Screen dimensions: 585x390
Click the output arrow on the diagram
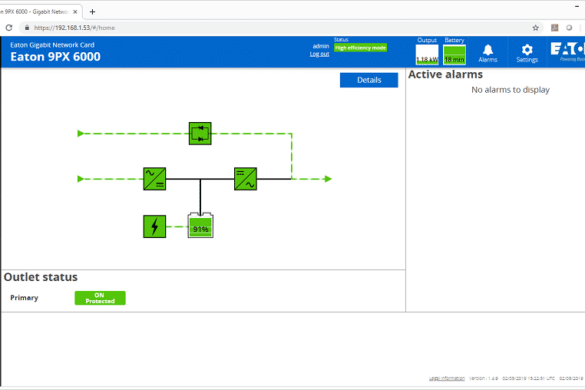(x=328, y=179)
